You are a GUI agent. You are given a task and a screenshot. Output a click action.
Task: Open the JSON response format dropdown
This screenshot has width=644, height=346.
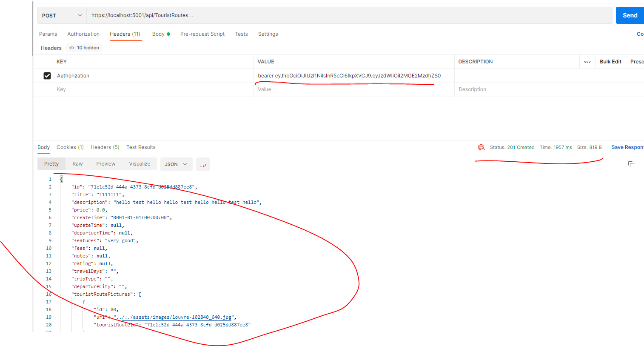pos(176,164)
